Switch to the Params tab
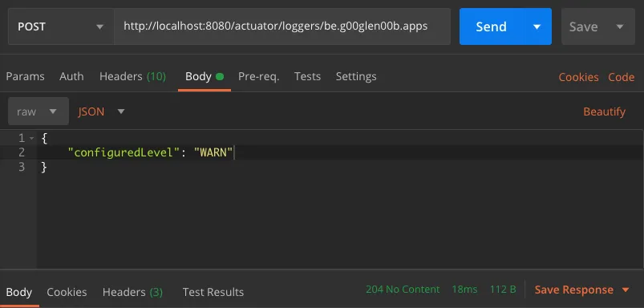This screenshot has width=644, height=308. [x=25, y=76]
